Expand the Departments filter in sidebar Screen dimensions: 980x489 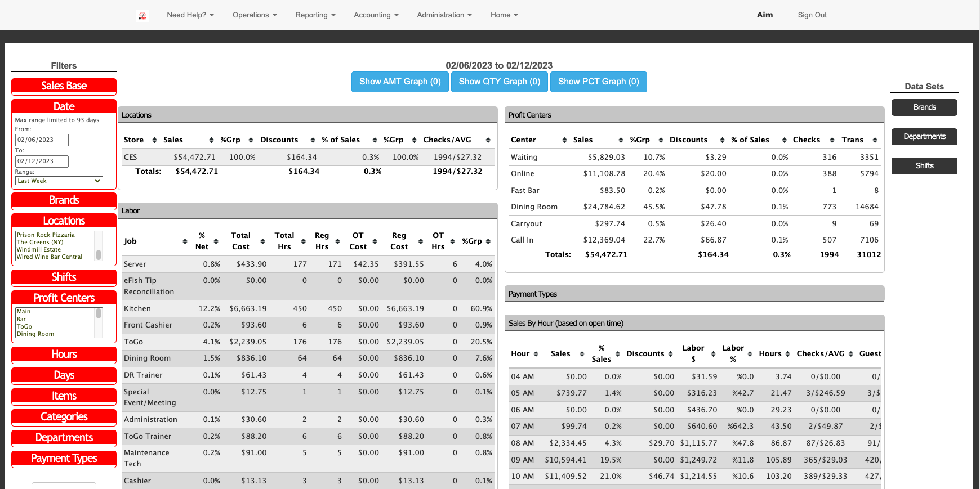(64, 438)
